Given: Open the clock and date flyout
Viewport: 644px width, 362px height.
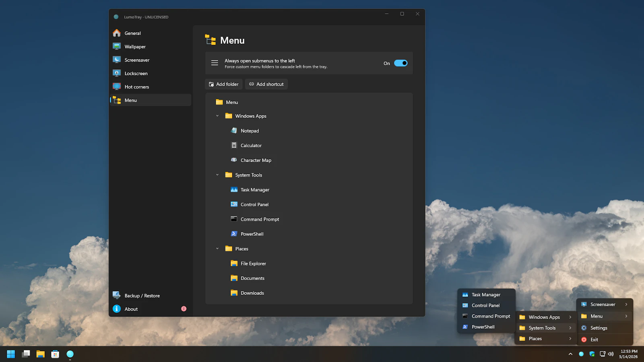Looking at the screenshot, I should point(628,354).
